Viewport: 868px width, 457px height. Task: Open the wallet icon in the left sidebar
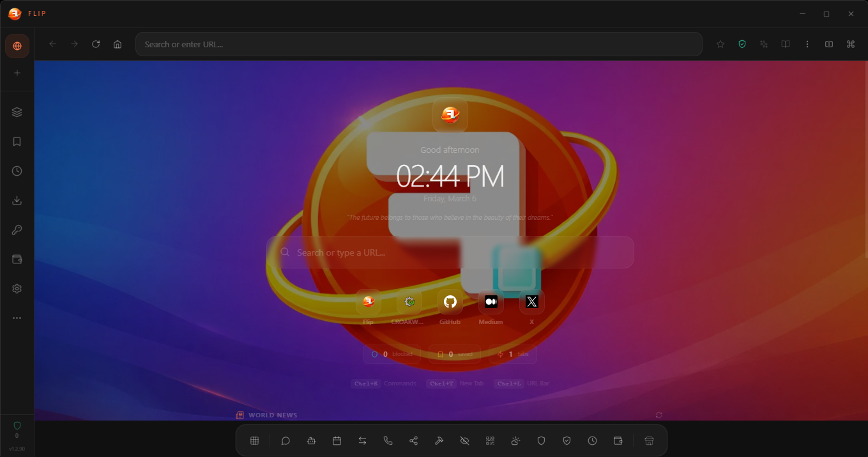(17, 259)
